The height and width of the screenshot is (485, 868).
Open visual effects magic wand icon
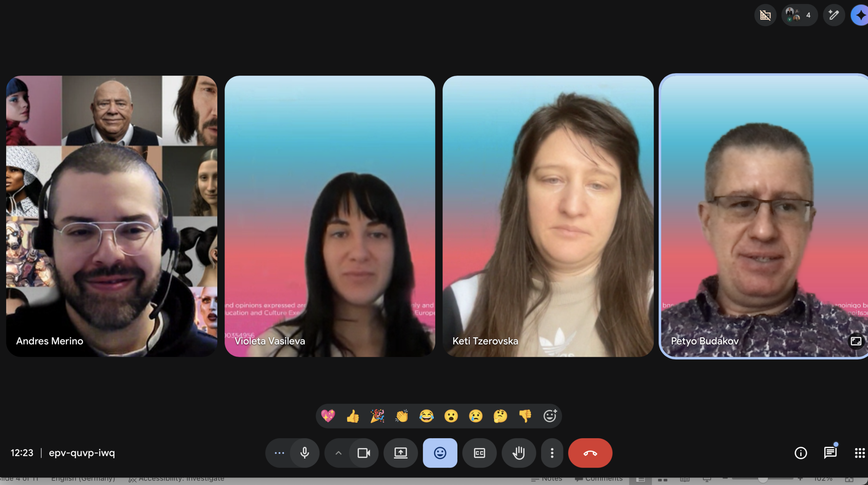click(834, 15)
